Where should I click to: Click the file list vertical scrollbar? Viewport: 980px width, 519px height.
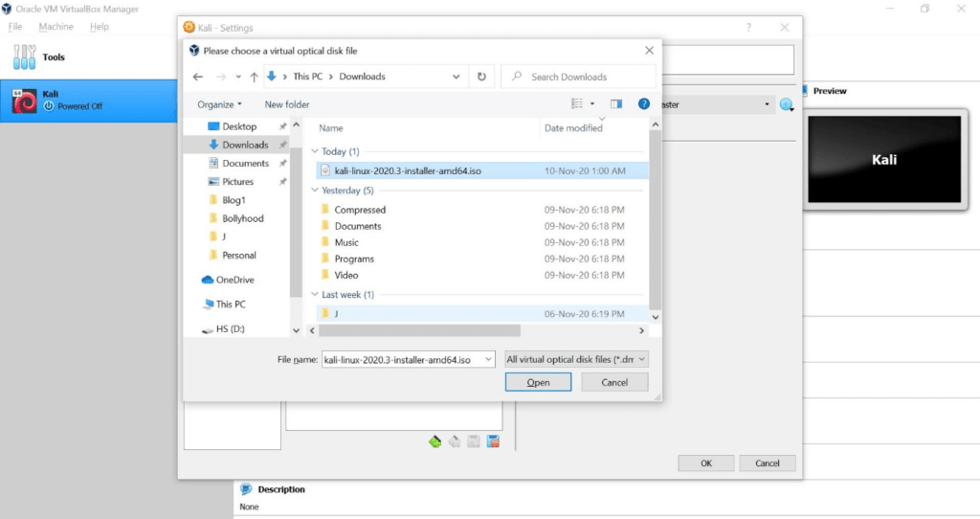655,219
